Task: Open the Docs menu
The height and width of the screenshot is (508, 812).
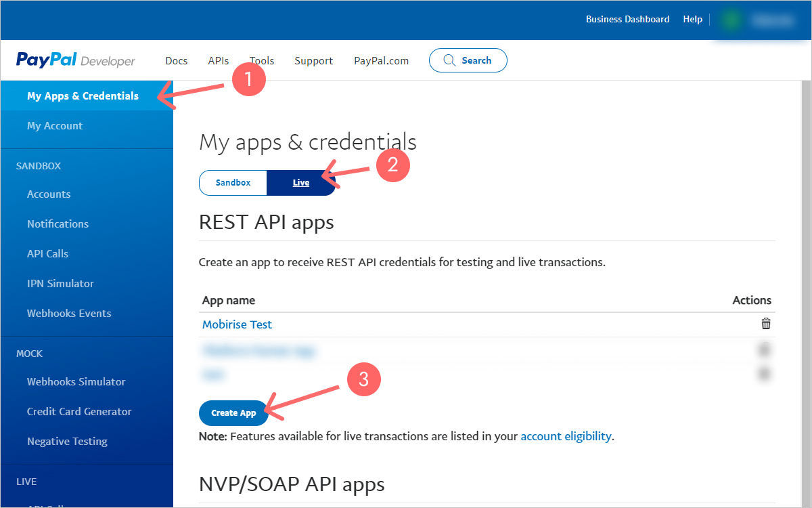Action: click(177, 60)
